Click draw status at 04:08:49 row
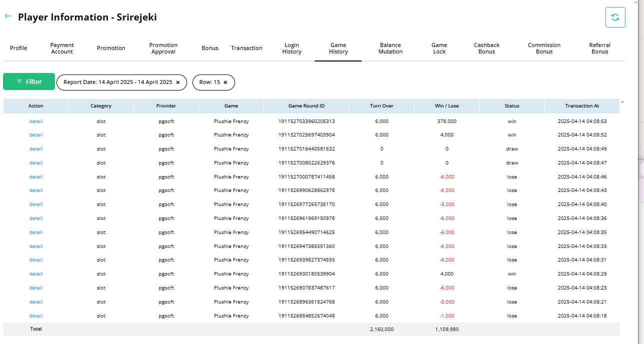This screenshot has width=644, height=344. point(512,149)
